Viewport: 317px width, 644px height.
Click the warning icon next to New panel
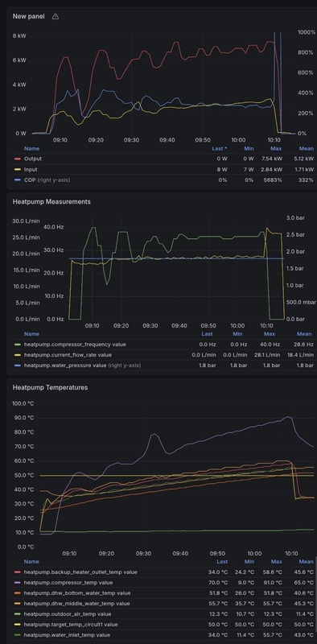[x=56, y=16]
